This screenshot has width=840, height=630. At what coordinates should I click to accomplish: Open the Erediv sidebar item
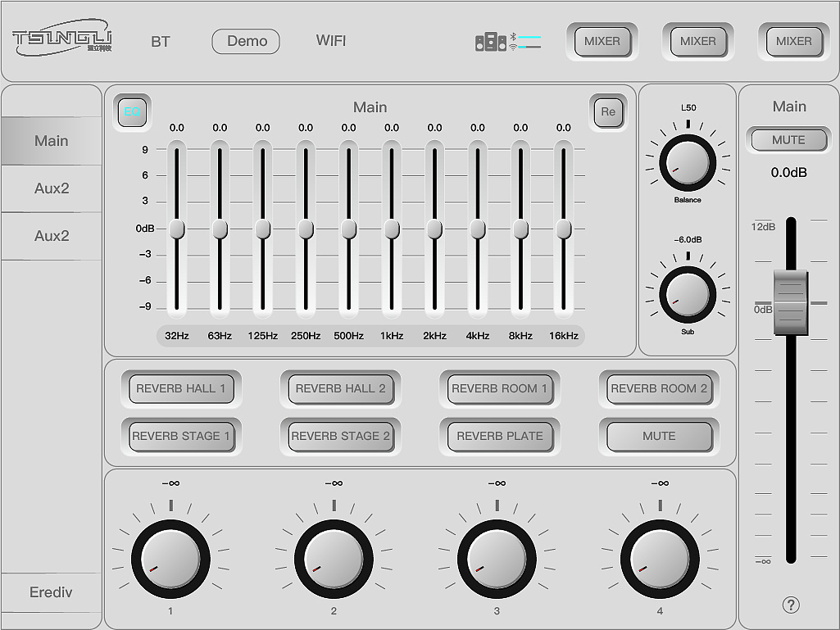pos(51,592)
